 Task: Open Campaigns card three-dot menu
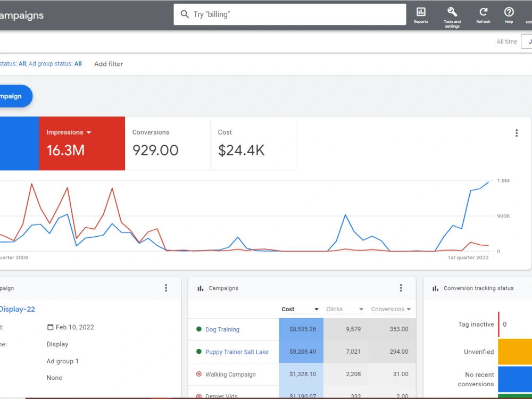401,288
